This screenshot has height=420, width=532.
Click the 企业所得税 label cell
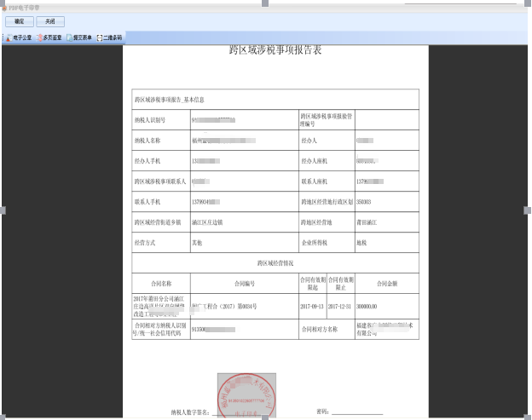pos(327,242)
